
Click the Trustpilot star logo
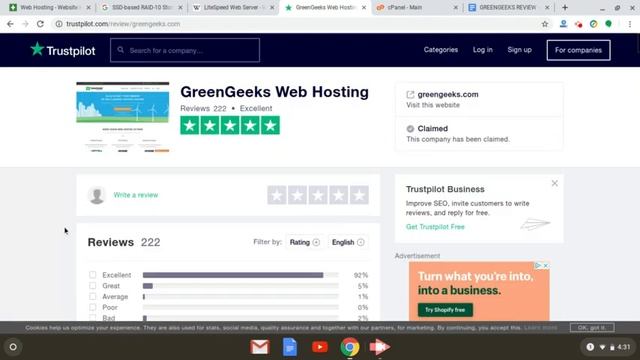coord(37,49)
